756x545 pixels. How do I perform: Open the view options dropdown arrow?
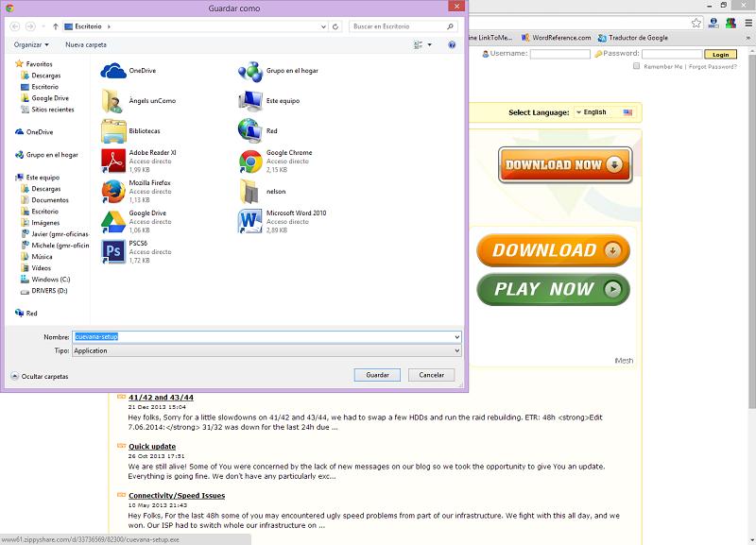click(x=429, y=44)
